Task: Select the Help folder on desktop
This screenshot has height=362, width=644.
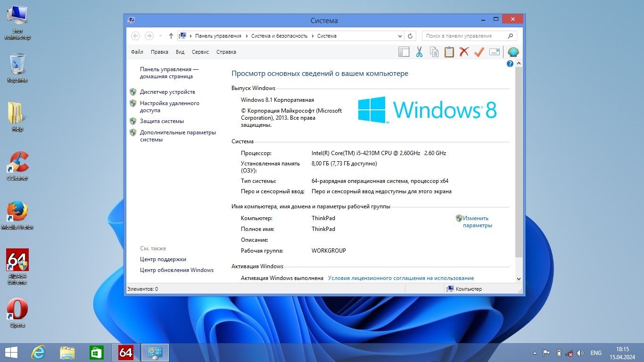Action: pos(17,117)
